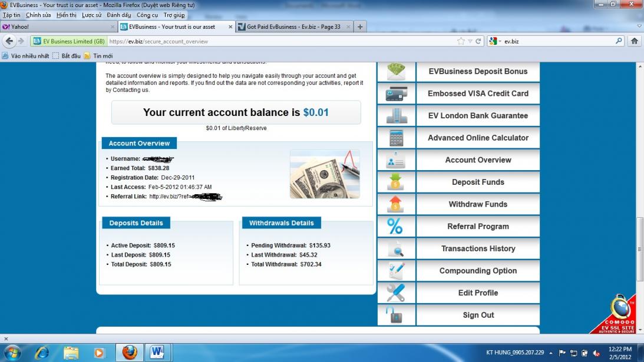
Task: Open the Vào nhiều nhất bookmark
Action: click(25, 56)
